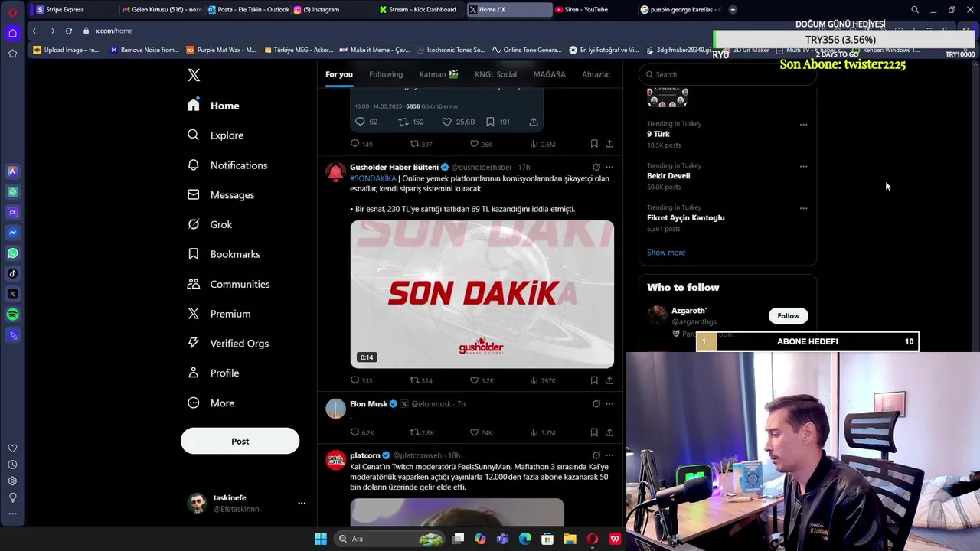Click the x.com/home address bar
Viewport: 980px width, 551px height.
[113, 31]
